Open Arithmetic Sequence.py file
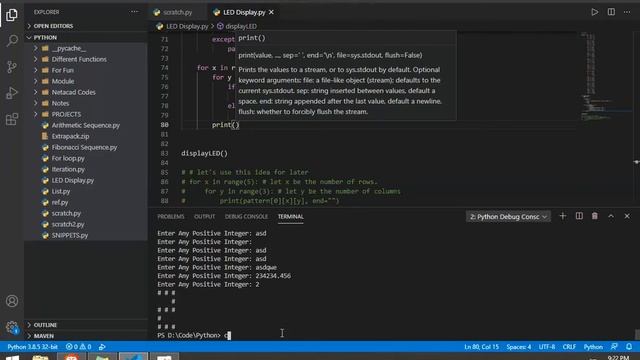Viewport: 640px width, 360px height. pyautogui.click(x=86, y=125)
